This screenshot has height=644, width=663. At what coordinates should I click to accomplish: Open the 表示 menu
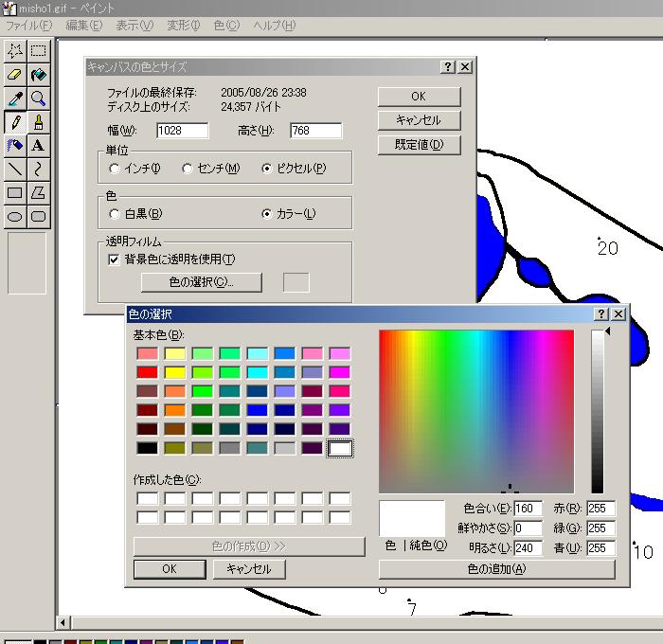pyautogui.click(x=134, y=26)
